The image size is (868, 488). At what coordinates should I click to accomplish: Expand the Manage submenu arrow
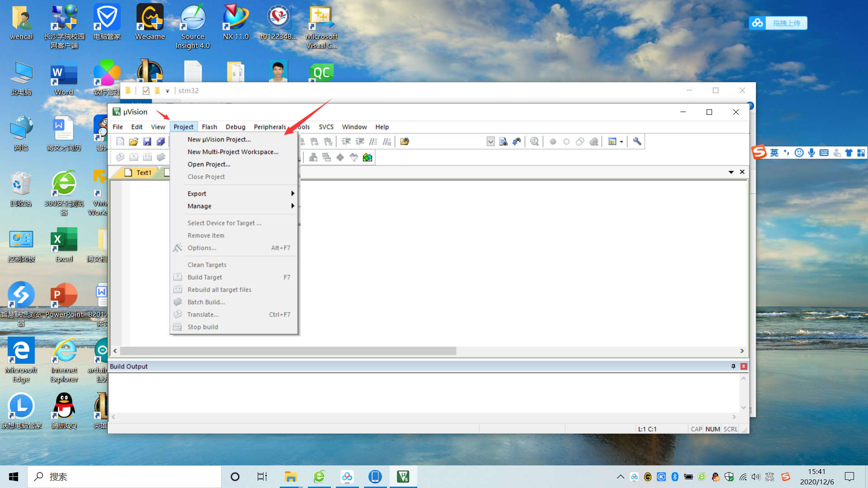pos(292,206)
